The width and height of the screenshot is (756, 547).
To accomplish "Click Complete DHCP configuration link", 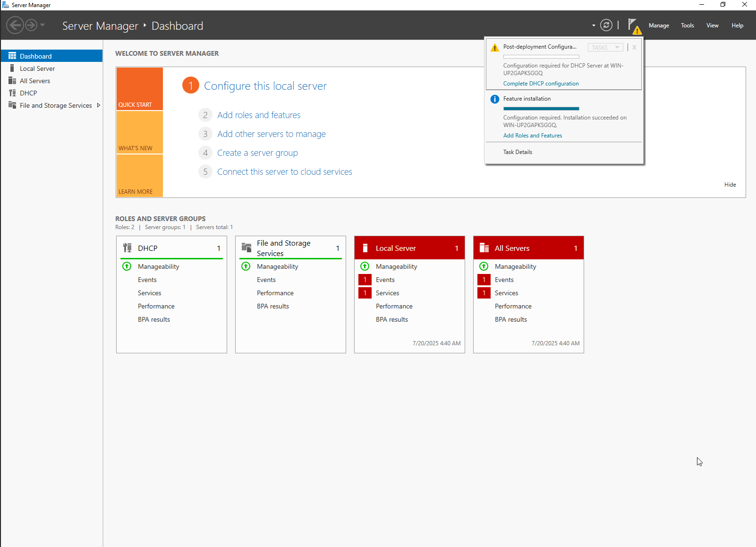I will pos(541,84).
